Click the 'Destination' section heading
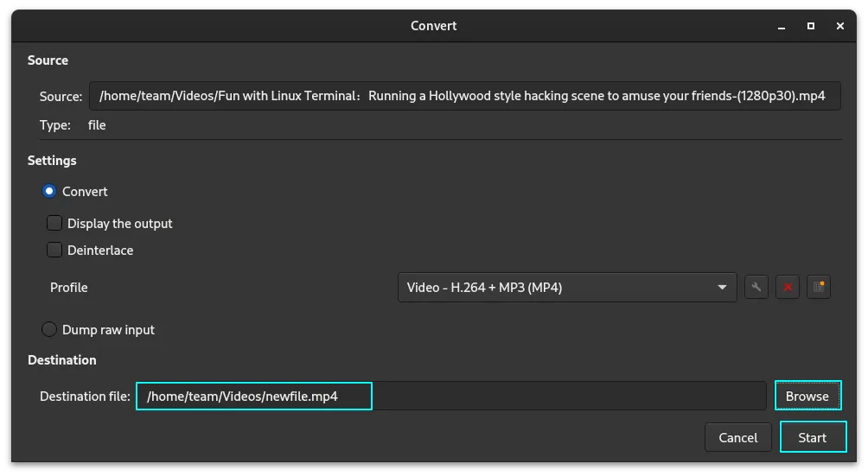The width and height of the screenshot is (868, 476). tap(62, 360)
